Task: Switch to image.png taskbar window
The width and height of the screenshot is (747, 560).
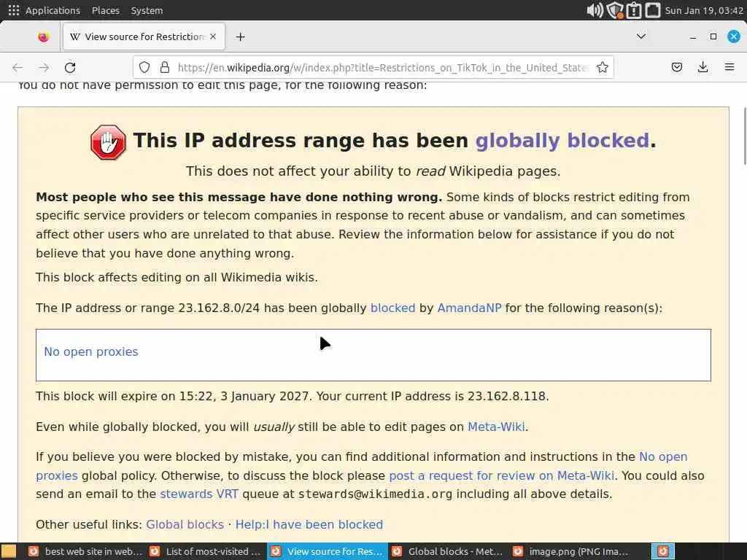Action: (x=570, y=551)
